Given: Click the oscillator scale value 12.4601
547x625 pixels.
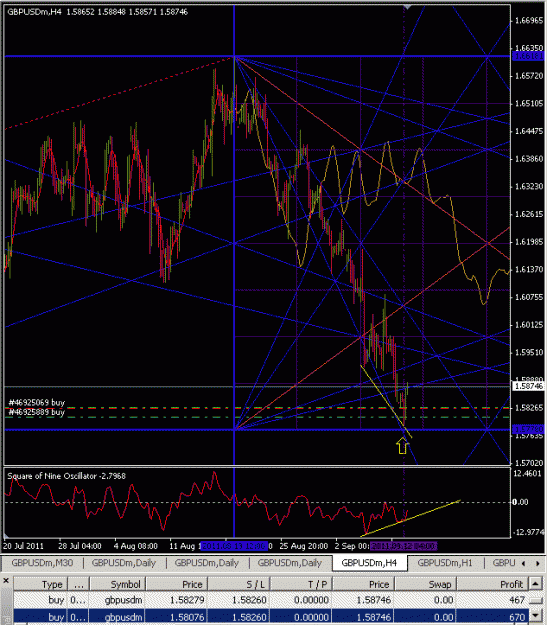Looking at the screenshot, I should click(529, 474).
